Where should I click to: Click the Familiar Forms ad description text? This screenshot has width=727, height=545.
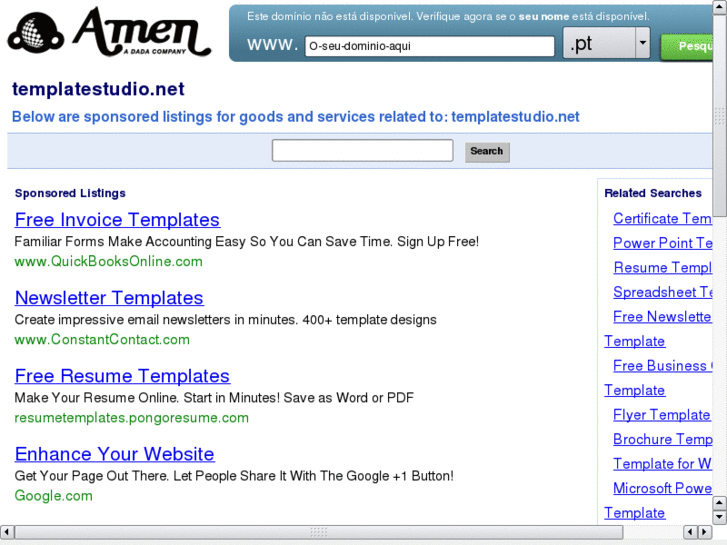pyautogui.click(x=247, y=242)
